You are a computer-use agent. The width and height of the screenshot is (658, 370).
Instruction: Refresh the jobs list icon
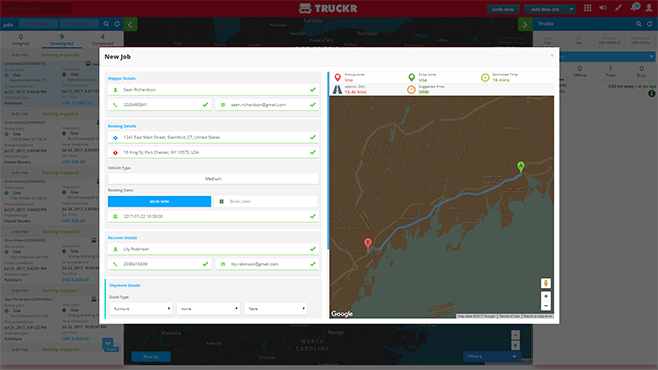tap(117, 24)
